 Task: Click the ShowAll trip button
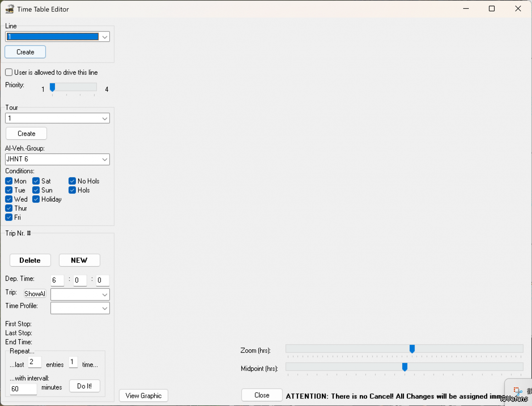pos(35,294)
